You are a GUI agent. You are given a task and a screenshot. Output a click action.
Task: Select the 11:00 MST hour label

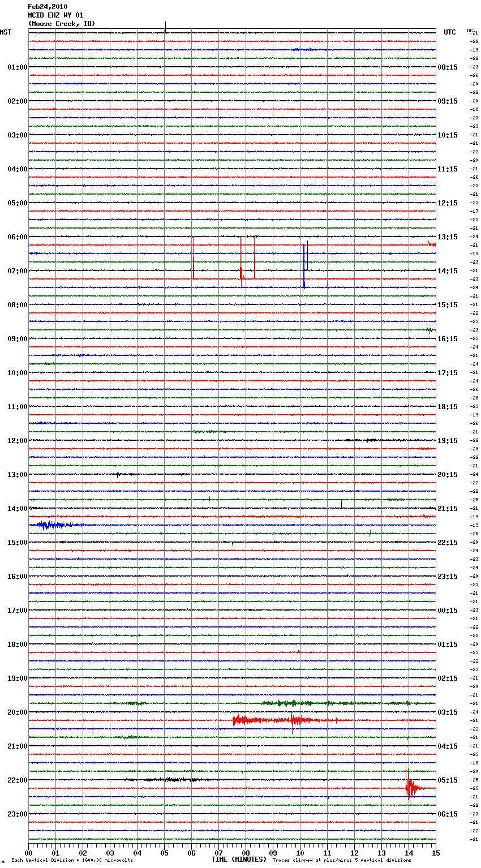click(x=18, y=407)
